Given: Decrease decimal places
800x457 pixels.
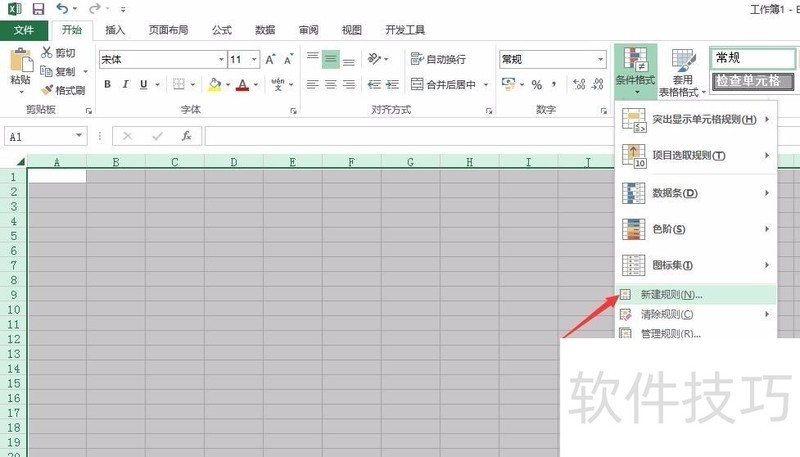Looking at the screenshot, I should 597,84.
